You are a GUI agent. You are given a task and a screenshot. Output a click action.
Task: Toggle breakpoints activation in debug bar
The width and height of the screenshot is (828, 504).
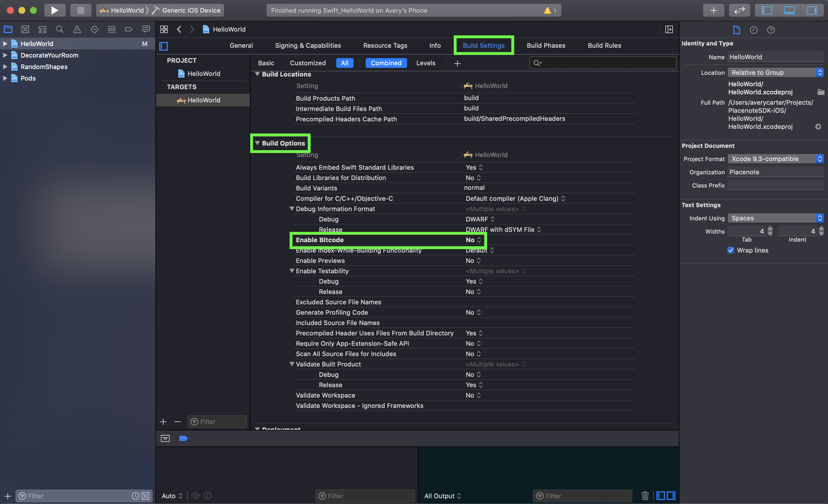pos(183,438)
